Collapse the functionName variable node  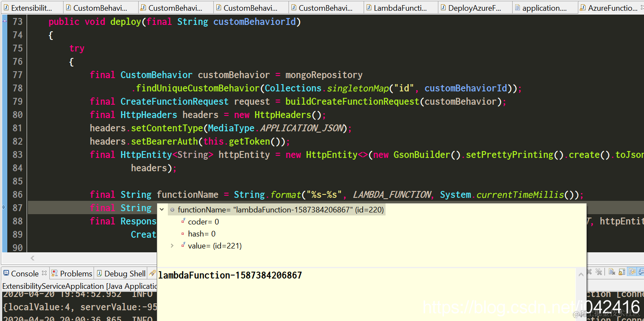pos(162,209)
